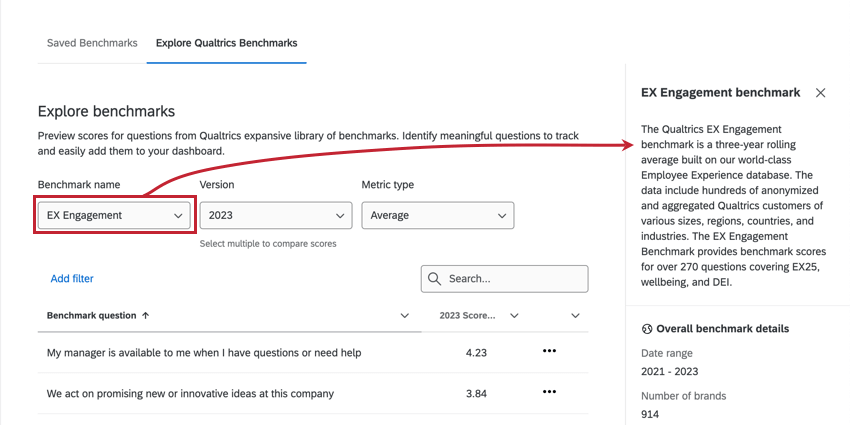This screenshot has height=425, width=850.
Task: Expand the last column header chevron
Action: point(575,316)
